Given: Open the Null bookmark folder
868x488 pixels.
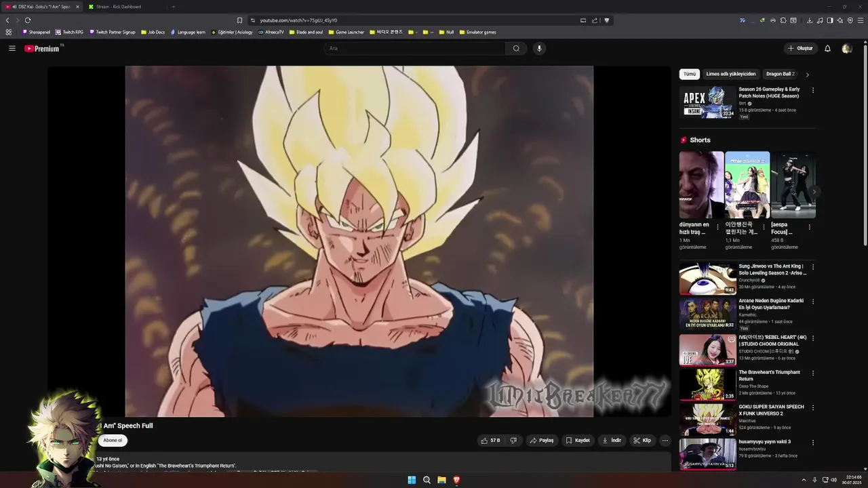Looking at the screenshot, I should click(446, 32).
